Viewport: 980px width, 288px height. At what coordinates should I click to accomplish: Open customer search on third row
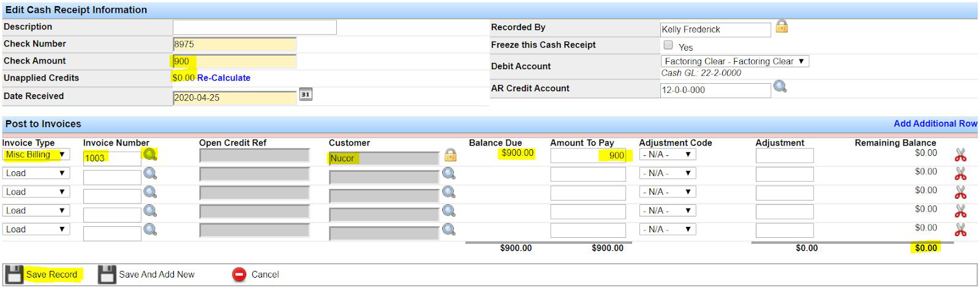click(x=449, y=192)
